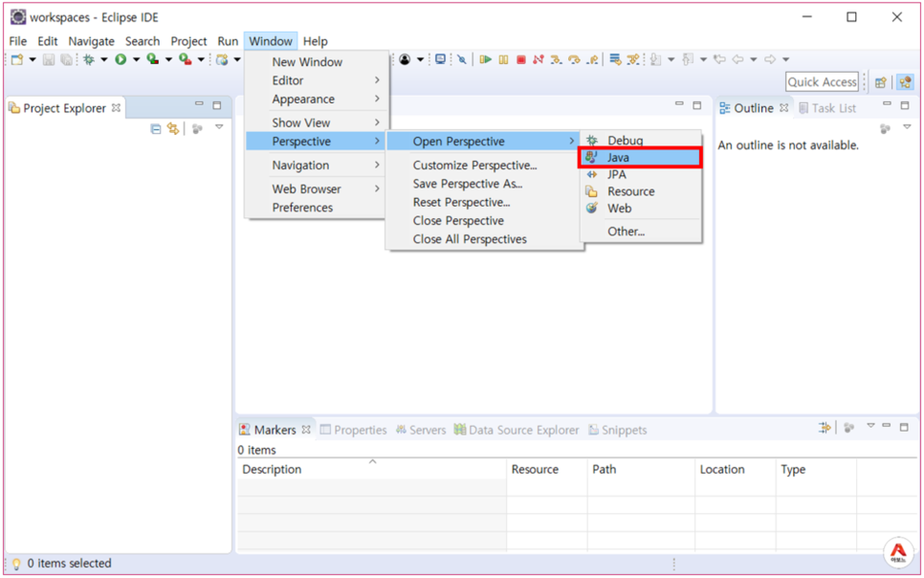Switch to the Properties tab
Screen dimensions: 924x578
[x=353, y=430]
